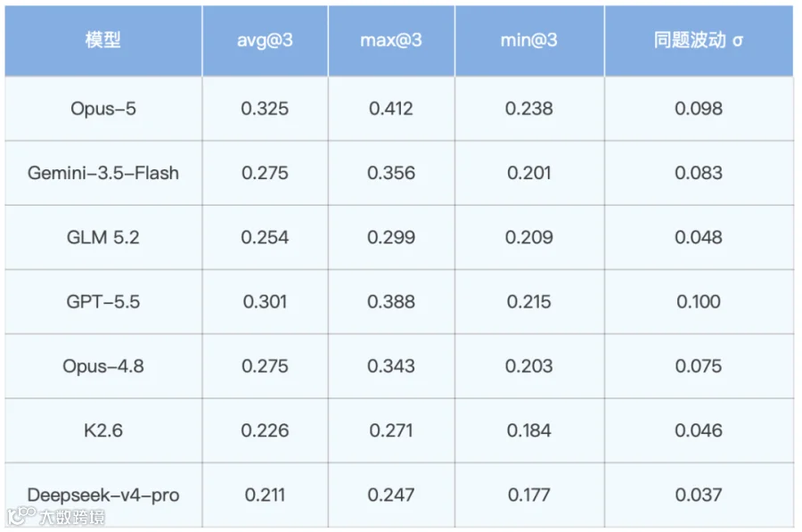Click the 0.299 max value for GLM 5.2

click(391, 237)
